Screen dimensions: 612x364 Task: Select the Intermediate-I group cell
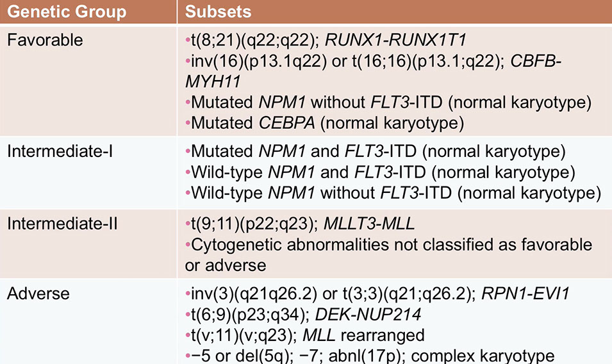(56, 153)
